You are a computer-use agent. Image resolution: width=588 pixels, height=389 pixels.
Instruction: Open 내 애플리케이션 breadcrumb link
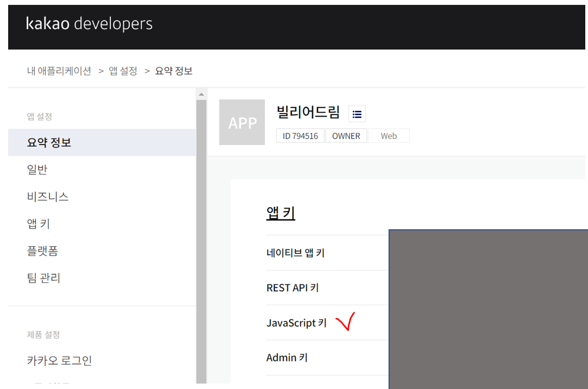pyautogui.click(x=59, y=71)
